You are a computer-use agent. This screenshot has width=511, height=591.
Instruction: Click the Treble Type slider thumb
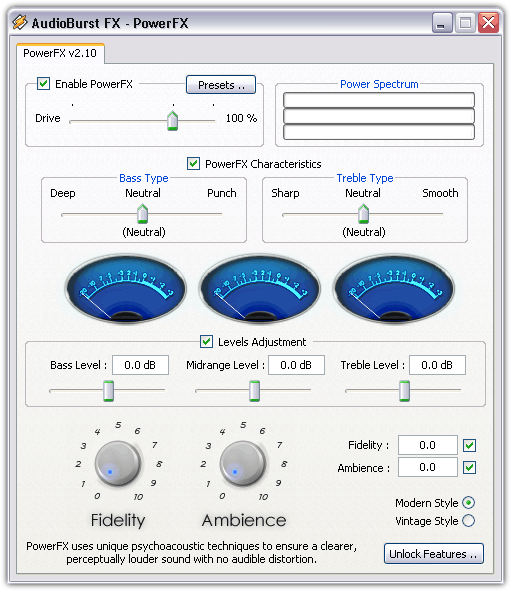[363, 214]
